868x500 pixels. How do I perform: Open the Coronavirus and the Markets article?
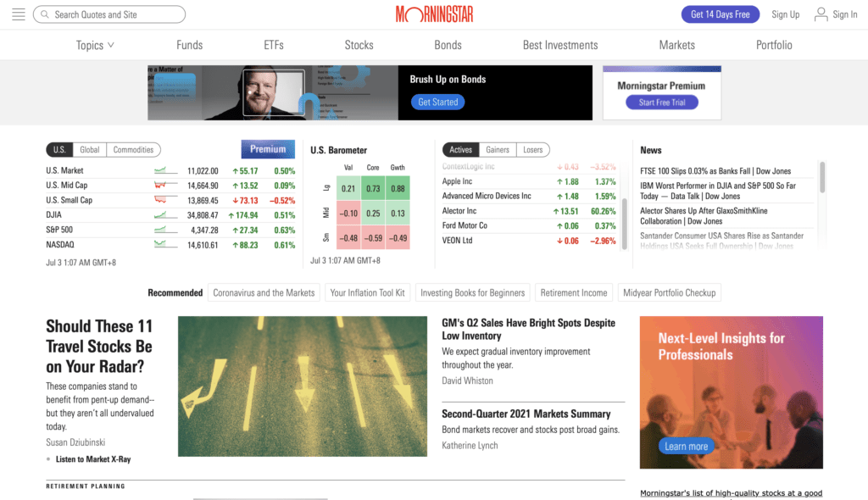(x=264, y=292)
